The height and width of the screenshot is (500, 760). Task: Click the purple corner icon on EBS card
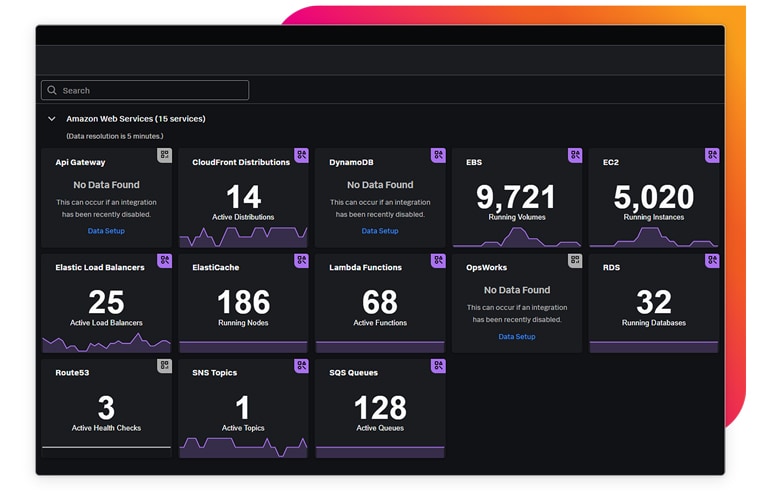coord(575,155)
